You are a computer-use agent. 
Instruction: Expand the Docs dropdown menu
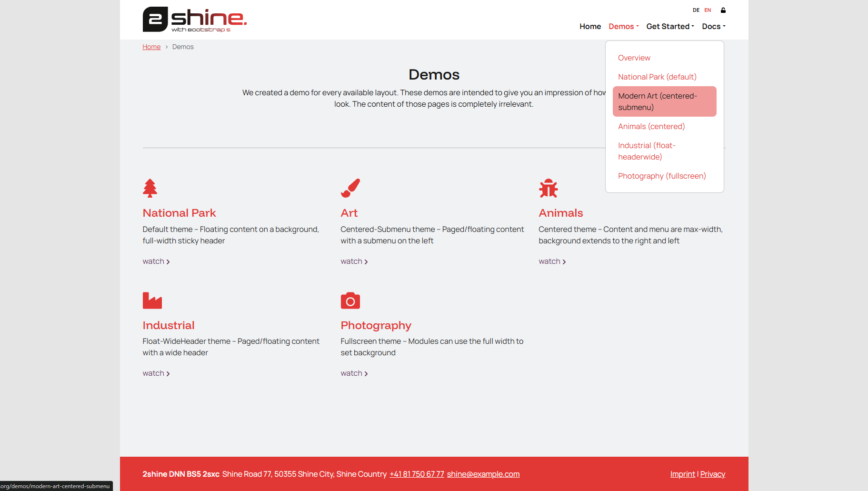pos(713,27)
